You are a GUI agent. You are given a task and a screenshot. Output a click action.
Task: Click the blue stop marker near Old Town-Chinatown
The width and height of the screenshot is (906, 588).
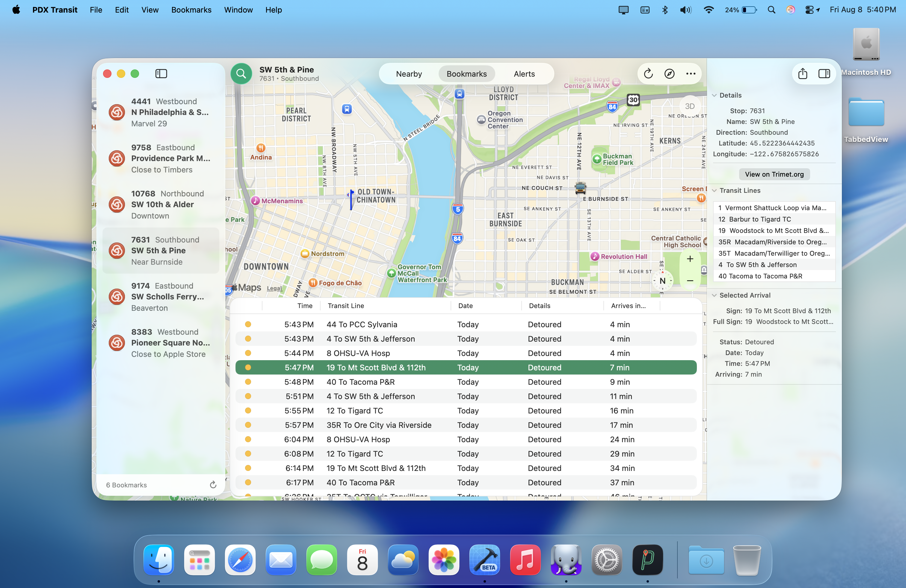click(351, 199)
